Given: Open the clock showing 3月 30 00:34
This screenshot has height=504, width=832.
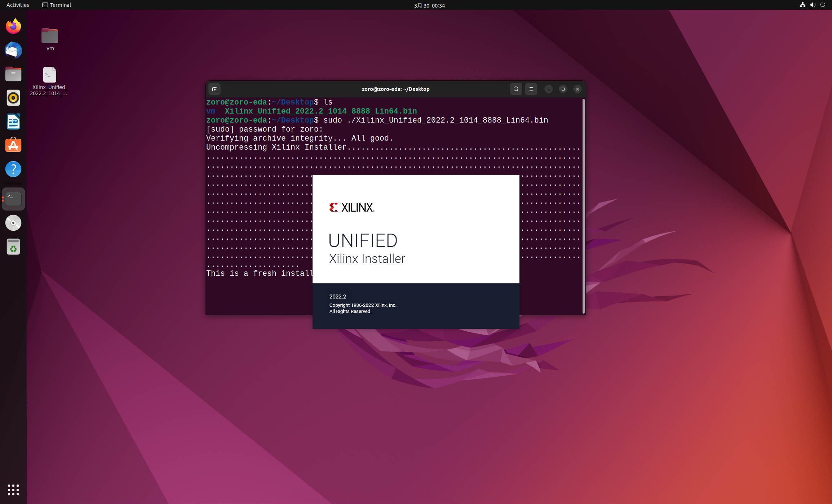Looking at the screenshot, I should (x=429, y=5).
